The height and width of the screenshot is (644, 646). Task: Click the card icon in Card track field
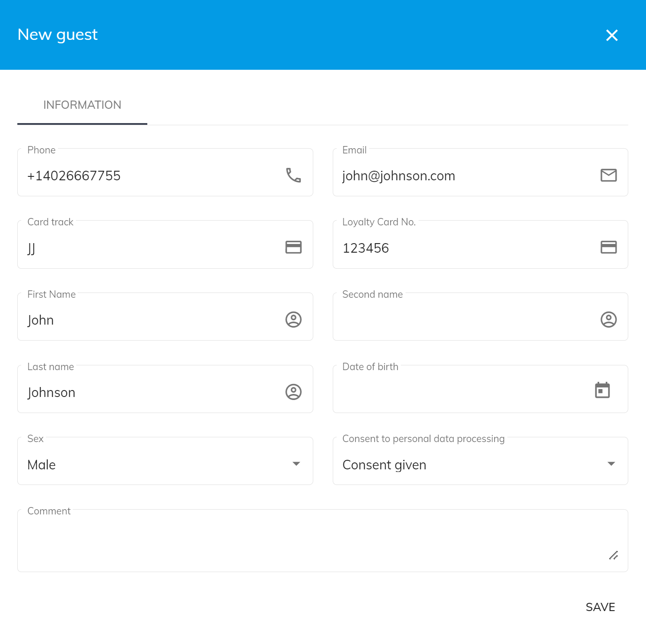[293, 247]
